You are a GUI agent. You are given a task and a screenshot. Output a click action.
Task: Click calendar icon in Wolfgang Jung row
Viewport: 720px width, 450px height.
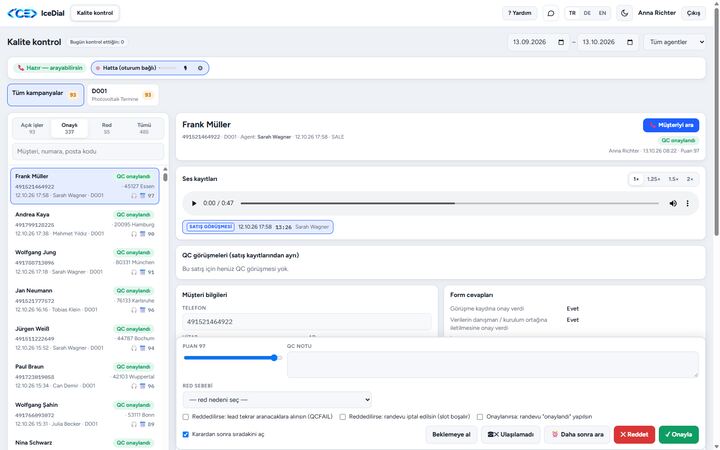coord(142,272)
